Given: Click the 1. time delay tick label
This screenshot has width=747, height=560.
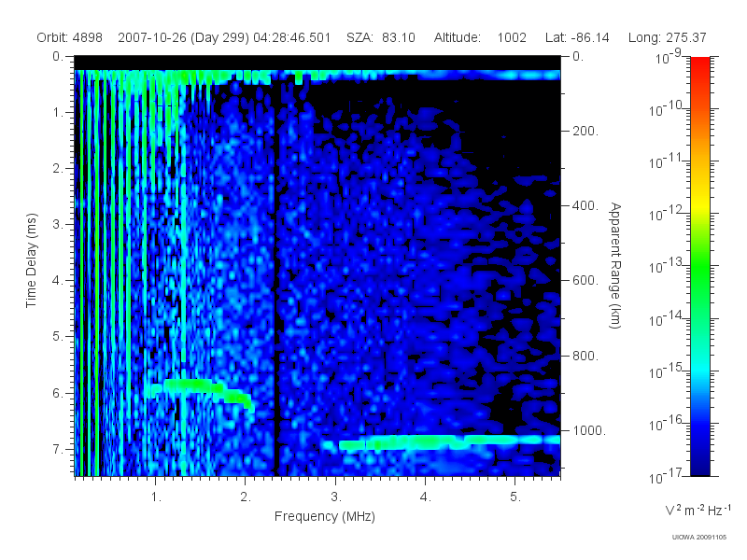Looking at the screenshot, I should coord(58,113).
